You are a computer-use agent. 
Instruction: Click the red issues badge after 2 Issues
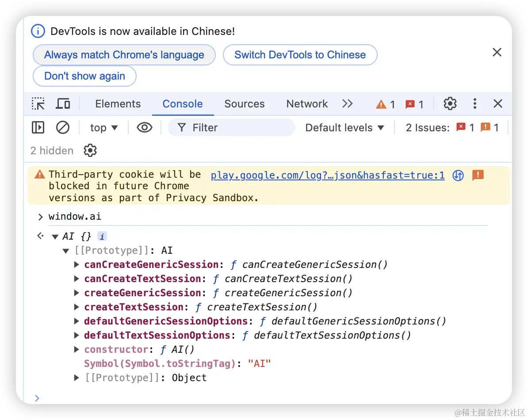[465, 128]
